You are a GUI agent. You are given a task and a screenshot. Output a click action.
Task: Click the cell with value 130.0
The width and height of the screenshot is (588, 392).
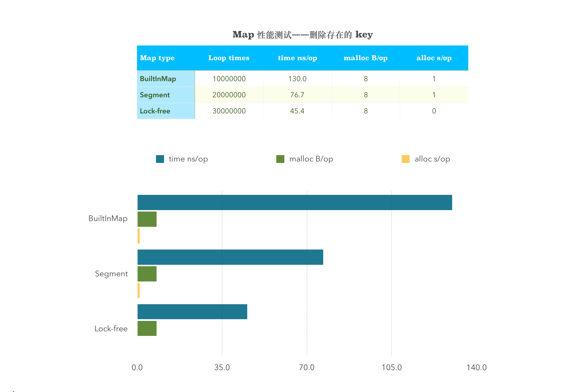click(x=297, y=79)
